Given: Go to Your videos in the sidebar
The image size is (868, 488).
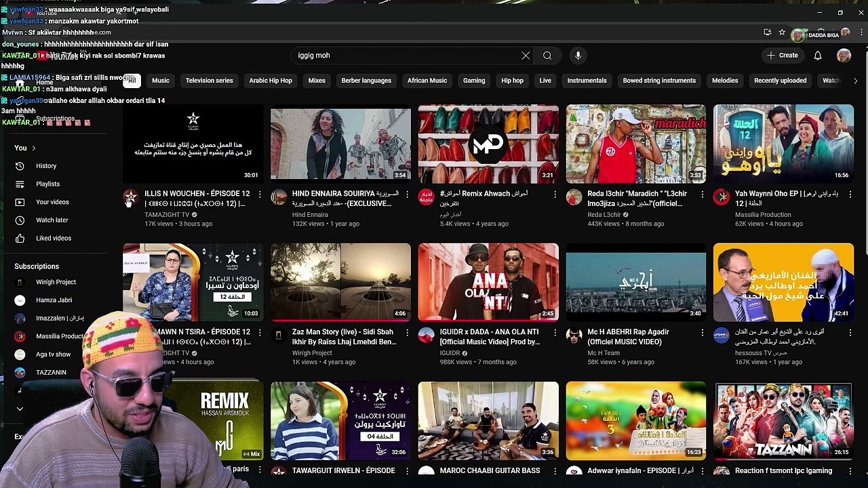Looking at the screenshot, I should 52,202.
